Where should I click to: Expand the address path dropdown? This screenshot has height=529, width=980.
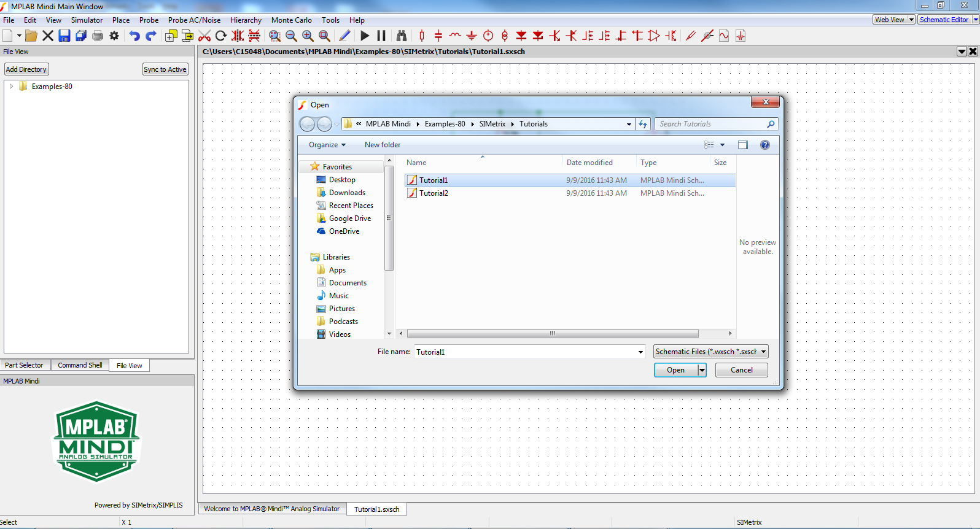[629, 124]
